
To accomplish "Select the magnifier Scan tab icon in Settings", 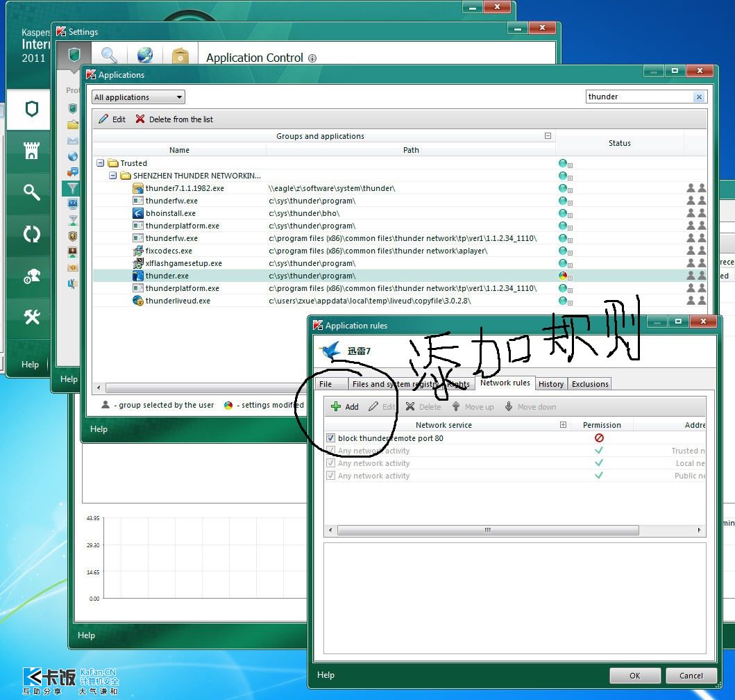I will click(109, 56).
